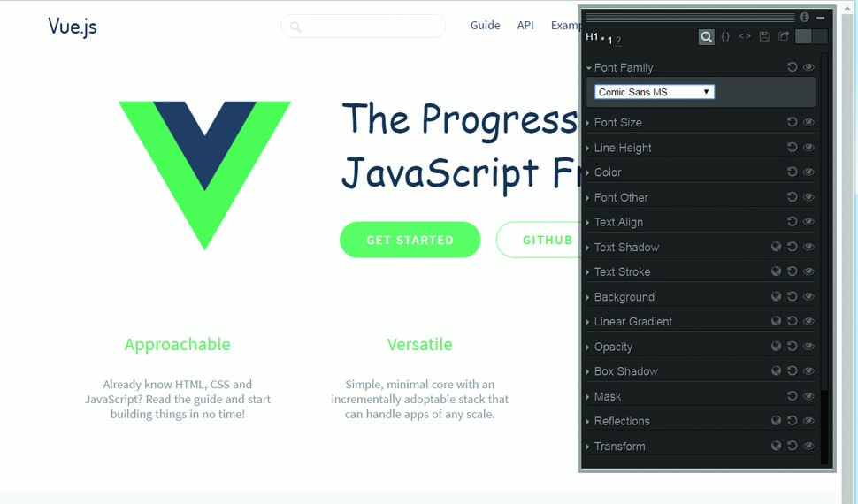
Task: Flip the toggle switch in panel toolbar
Action: (x=811, y=36)
